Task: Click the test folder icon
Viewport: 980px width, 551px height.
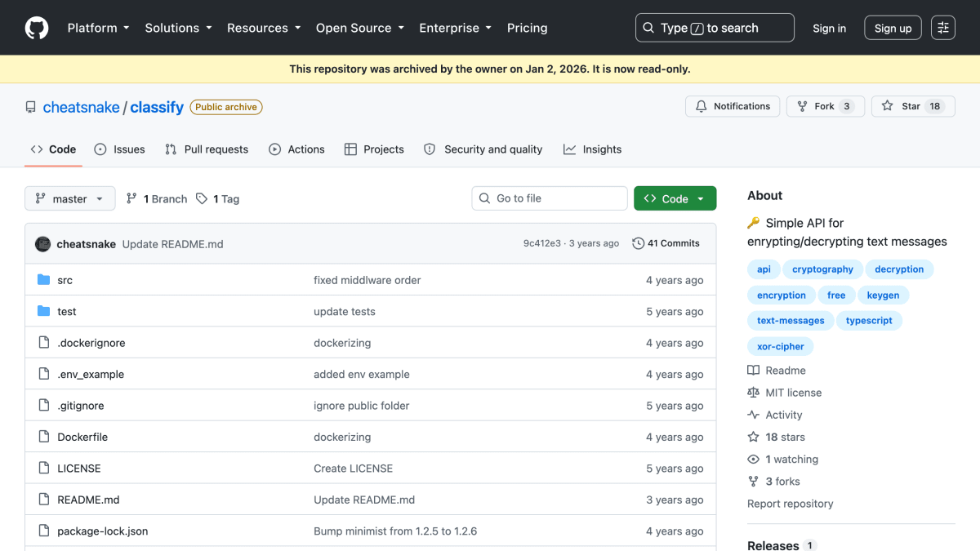Action: click(44, 311)
